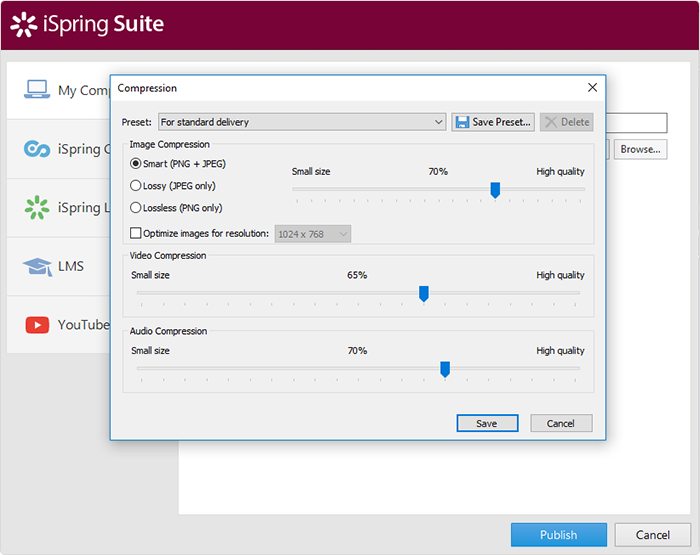Cancel the Compression dialog
Image resolution: width=700 pixels, height=555 pixels.
click(x=561, y=423)
